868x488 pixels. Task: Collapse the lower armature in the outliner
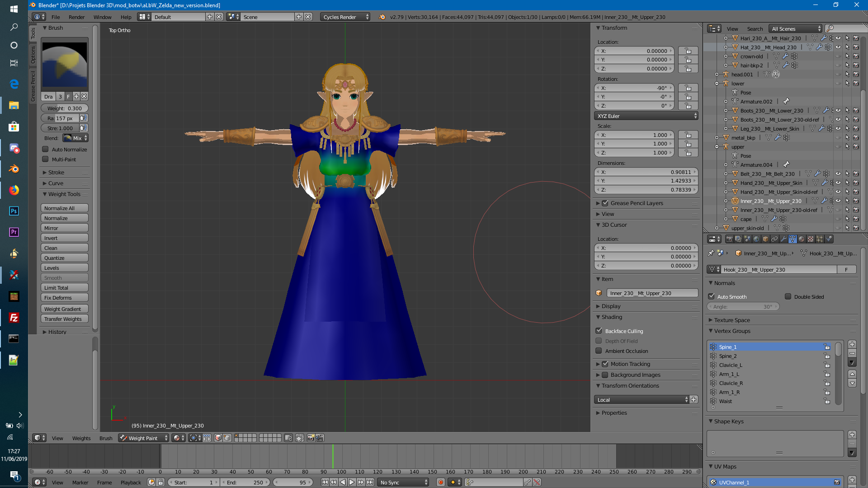pos(717,83)
